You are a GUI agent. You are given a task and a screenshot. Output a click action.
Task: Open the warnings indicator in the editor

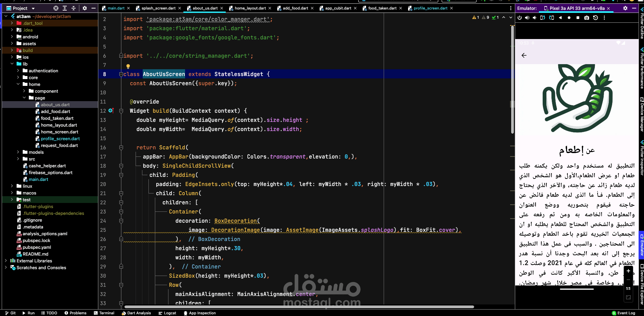[476, 17]
